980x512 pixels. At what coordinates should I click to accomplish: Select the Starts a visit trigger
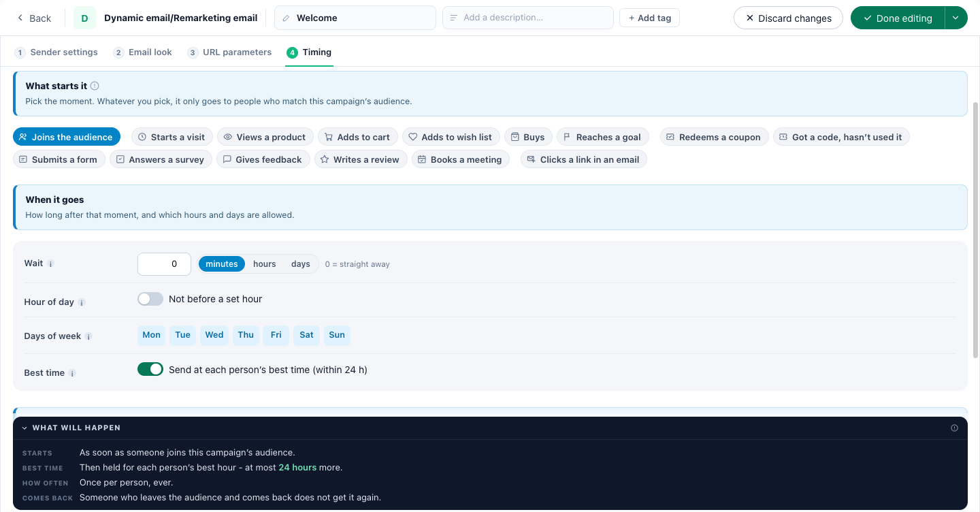tap(172, 137)
